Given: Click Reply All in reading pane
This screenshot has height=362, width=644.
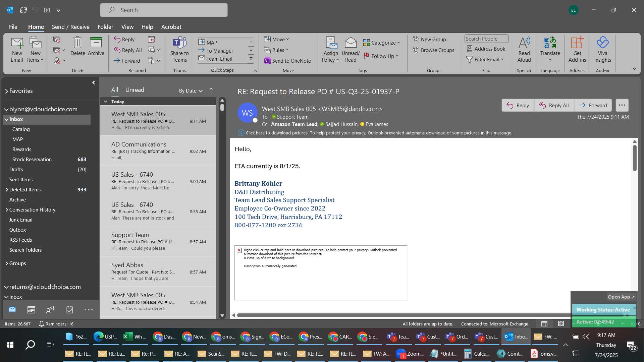Looking at the screenshot, I should pyautogui.click(x=554, y=105).
